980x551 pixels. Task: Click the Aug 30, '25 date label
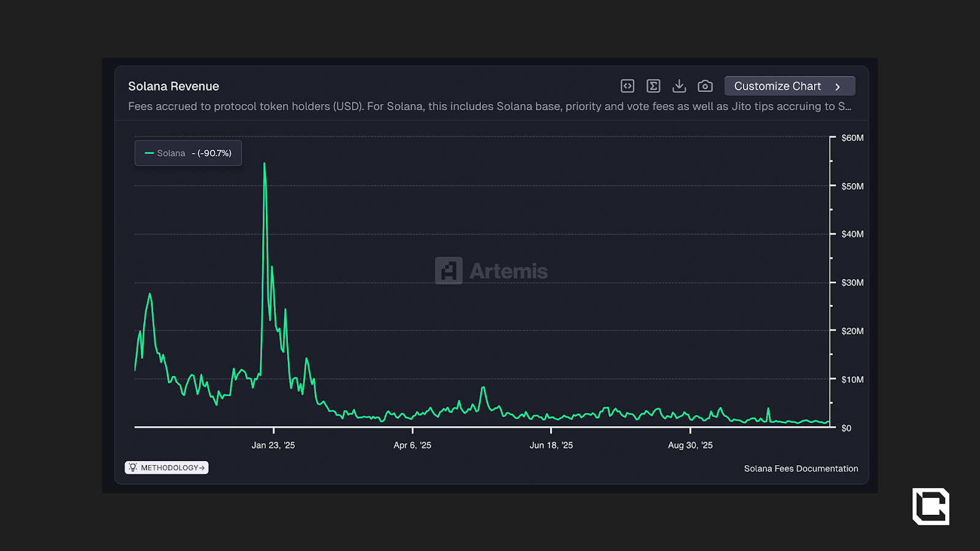(690, 445)
